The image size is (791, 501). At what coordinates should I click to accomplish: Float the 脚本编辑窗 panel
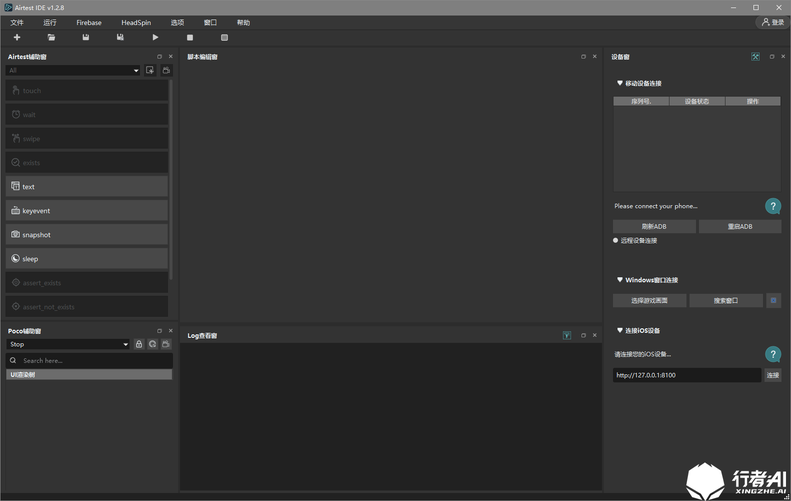click(584, 57)
